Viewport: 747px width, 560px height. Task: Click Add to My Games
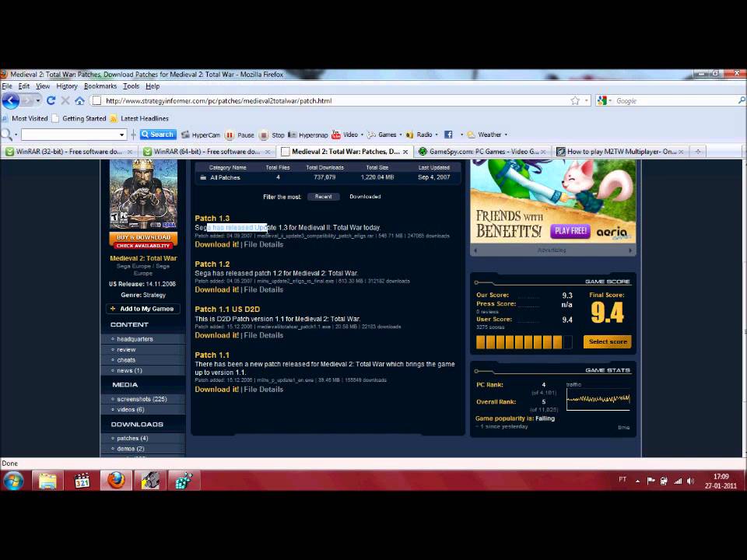(143, 309)
